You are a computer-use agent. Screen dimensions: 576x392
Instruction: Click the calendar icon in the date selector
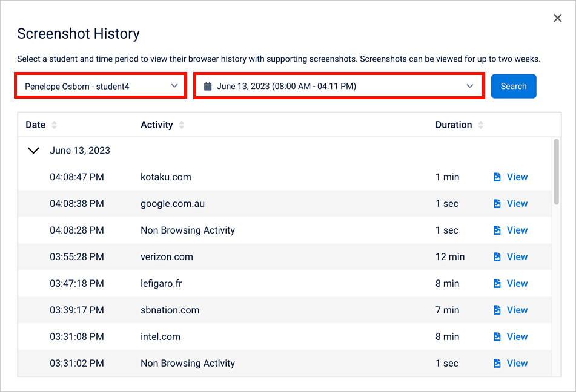click(208, 85)
